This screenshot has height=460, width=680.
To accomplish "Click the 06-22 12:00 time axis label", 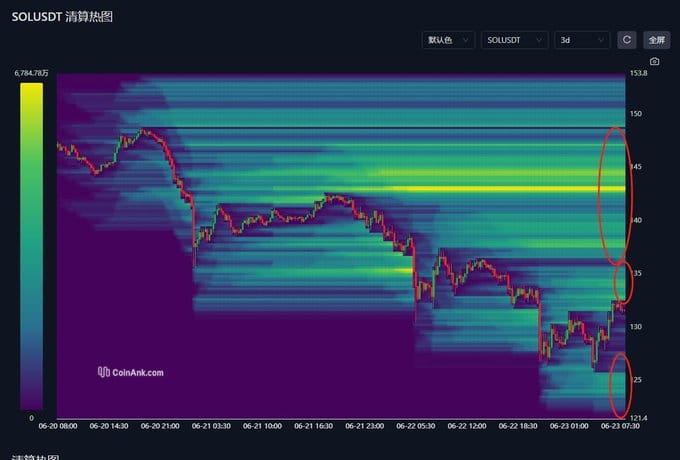I will tap(467, 426).
